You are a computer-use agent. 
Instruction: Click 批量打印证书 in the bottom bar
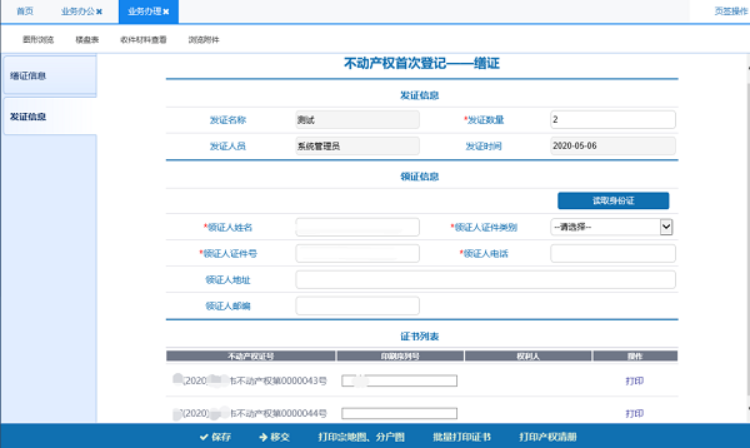coord(462,437)
